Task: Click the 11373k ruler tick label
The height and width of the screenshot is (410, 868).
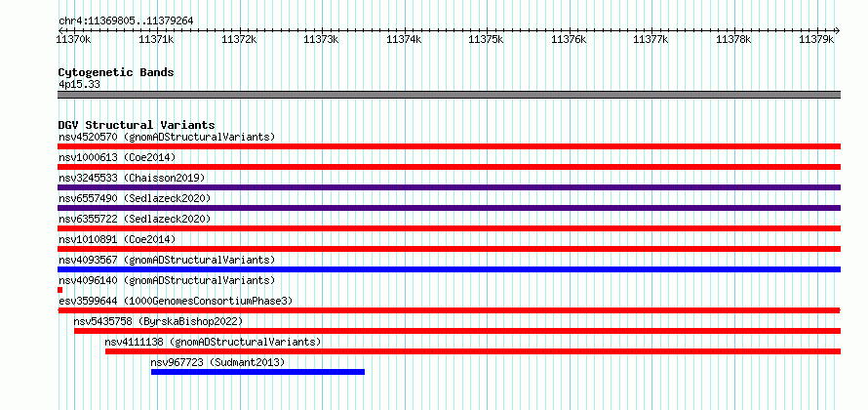Action: pos(321,39)
